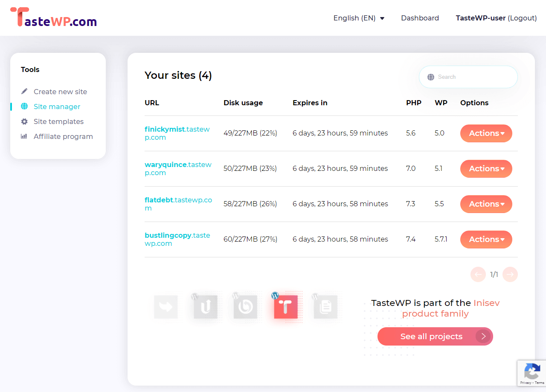Click the 49/227MB (22%) disk usage value
Screen dimensions: 546x392
click(x=250, y=133)
